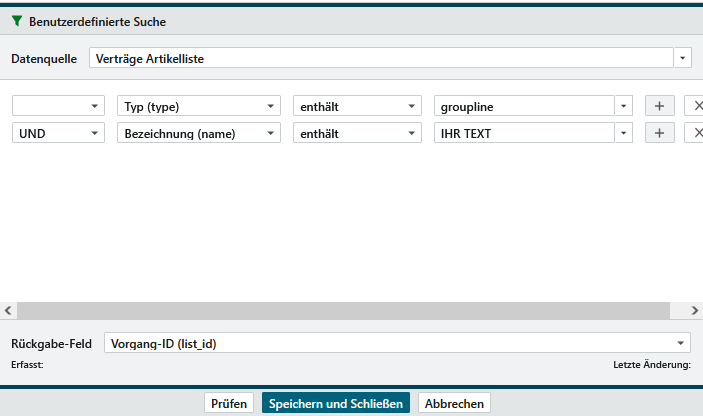Expand value suggestions next to groupline

(x=624, y=106)
